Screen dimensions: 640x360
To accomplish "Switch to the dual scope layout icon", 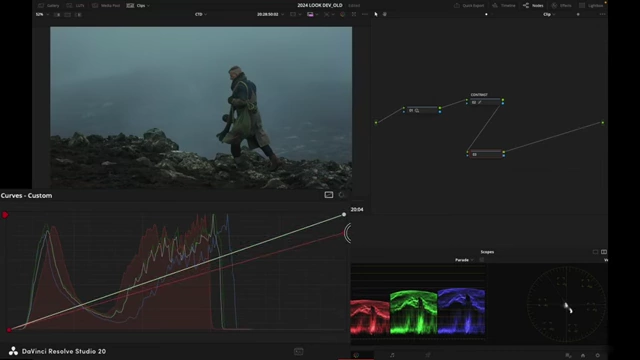I will [604, 252].
